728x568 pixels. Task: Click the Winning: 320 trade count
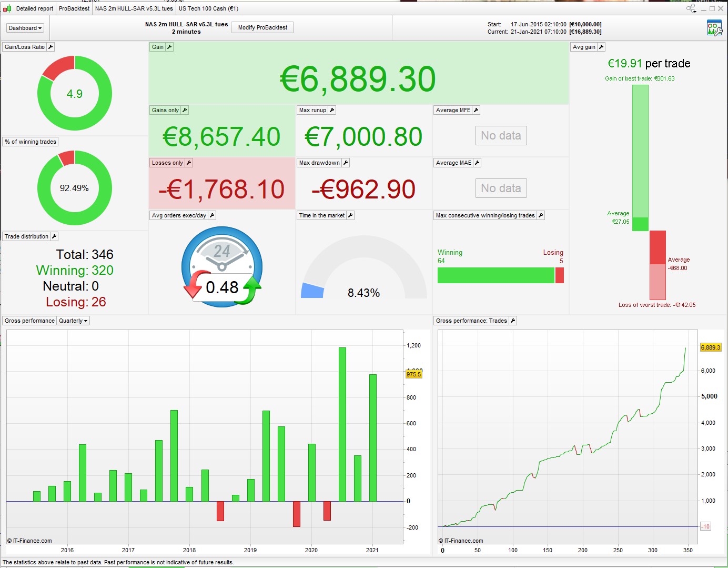[x=75, y=271]
